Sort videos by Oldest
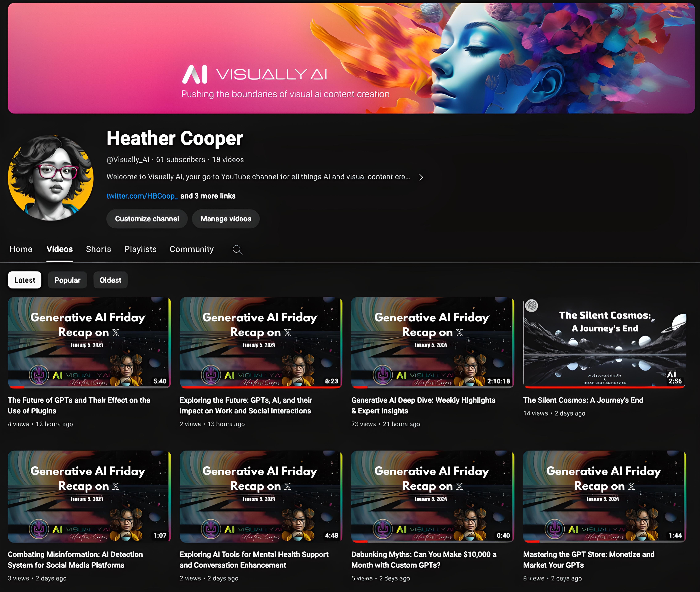 click(110, 280)
